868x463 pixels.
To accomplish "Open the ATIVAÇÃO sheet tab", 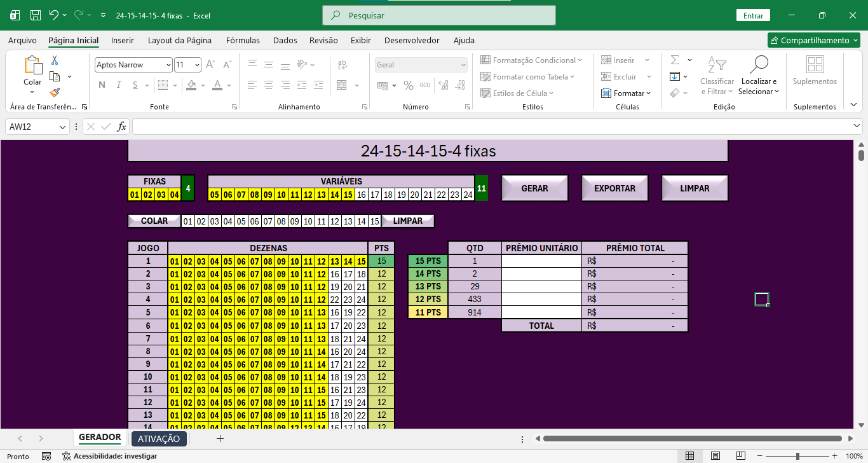I will click(159, 439).
